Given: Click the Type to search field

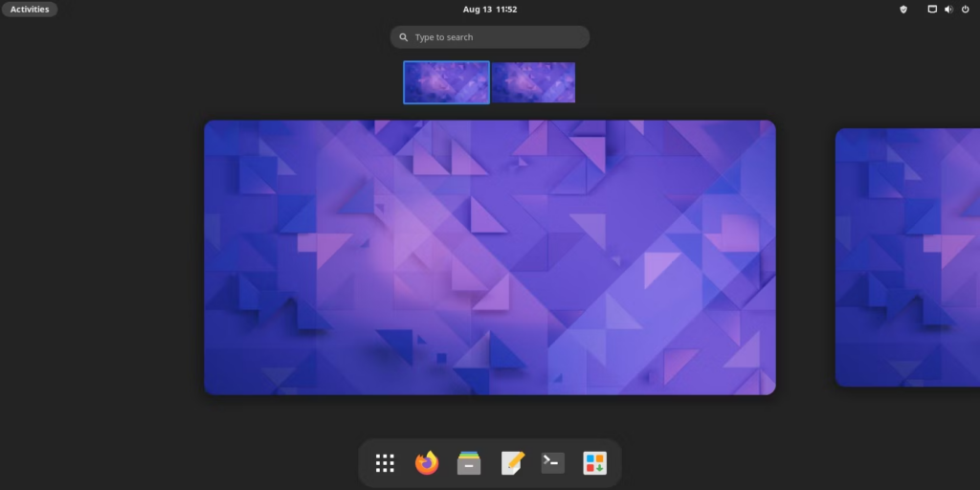Looking at the screenshot, I should coord(490,37).
